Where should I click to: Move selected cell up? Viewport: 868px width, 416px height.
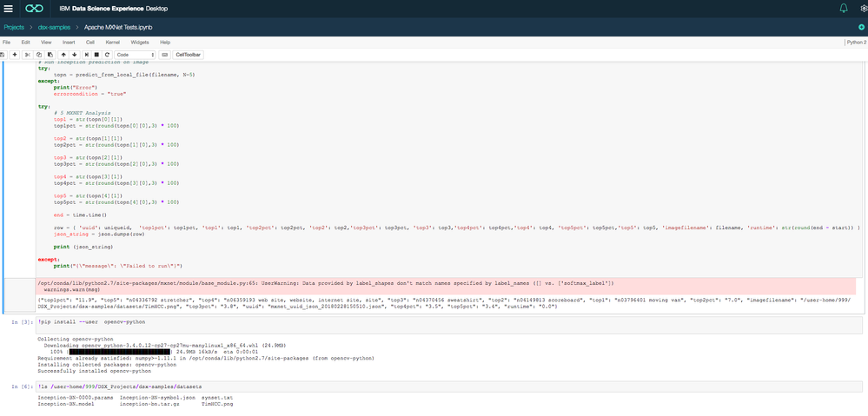[63, 55]
